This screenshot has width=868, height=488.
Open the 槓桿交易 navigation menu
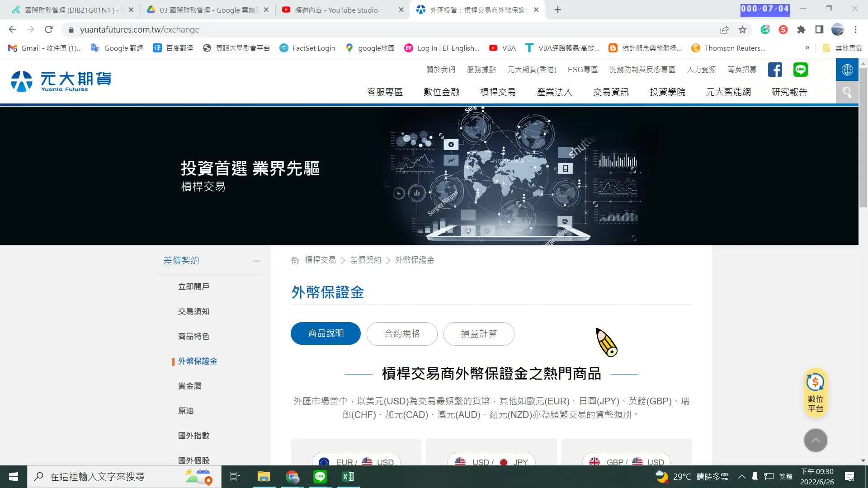click(x=498, y=92)
